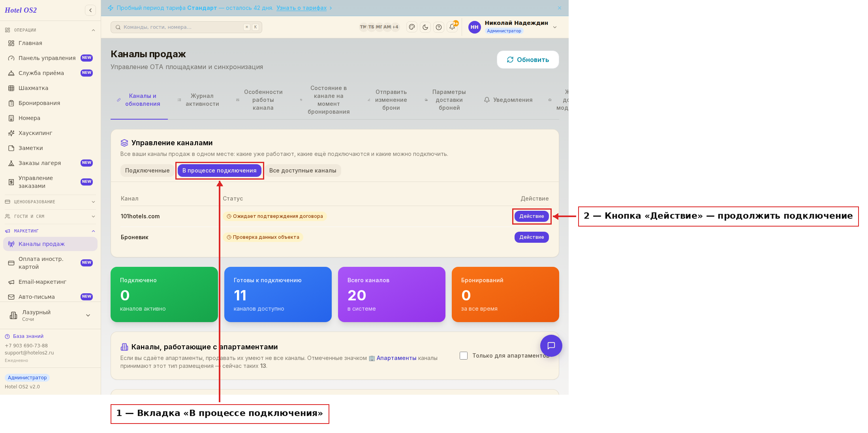Toggle dark mode moon icon
The height and width of the screenshot is (433, 868).
425,27
